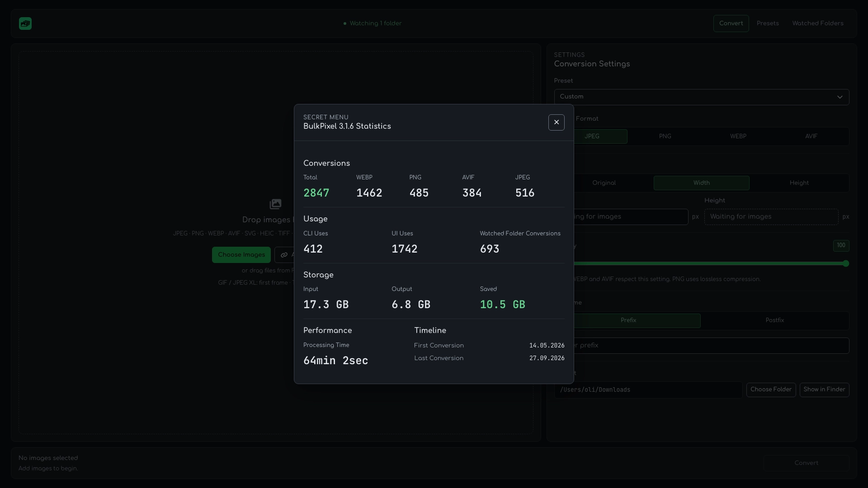Viewport: 868px width, 488px height.
Task: Select JPEG output format
Action: [x=592, y=136]
